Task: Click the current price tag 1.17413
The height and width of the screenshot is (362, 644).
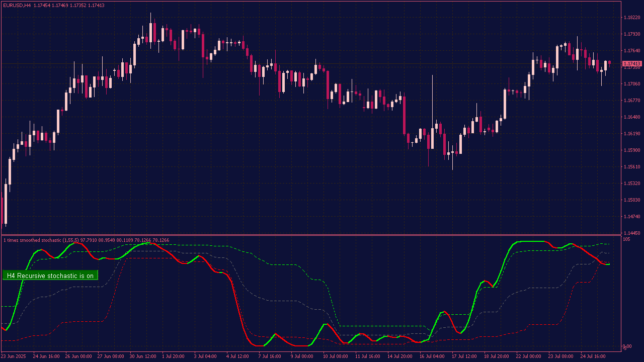Action: pos(632,64)
